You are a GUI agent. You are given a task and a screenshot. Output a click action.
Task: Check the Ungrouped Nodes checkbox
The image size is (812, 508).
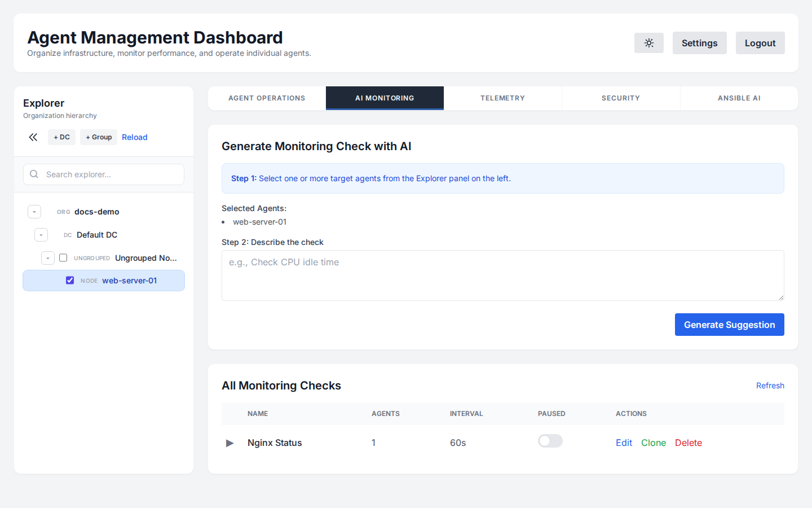[x=63, y=257]
